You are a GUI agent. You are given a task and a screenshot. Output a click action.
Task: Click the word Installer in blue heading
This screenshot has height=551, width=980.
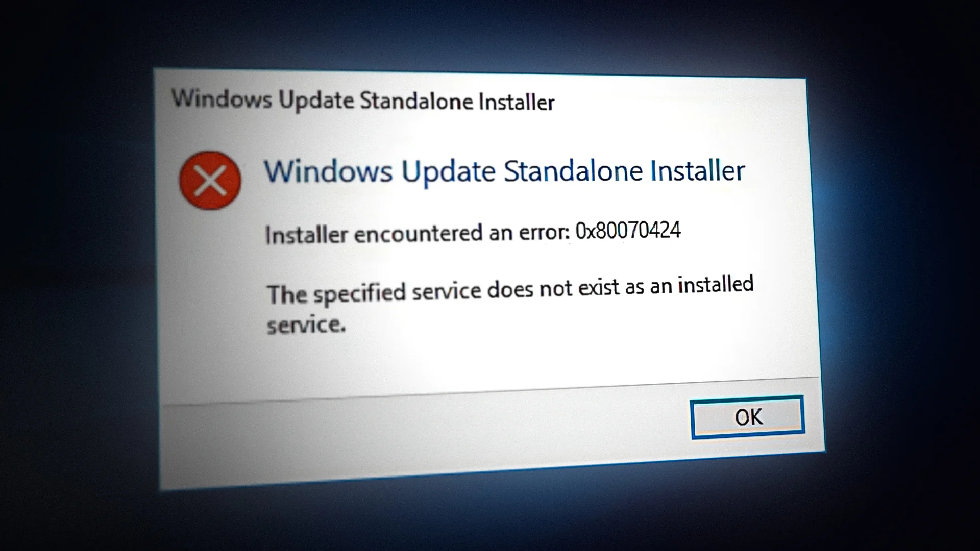pyautogui.click(x=697, y=170)
